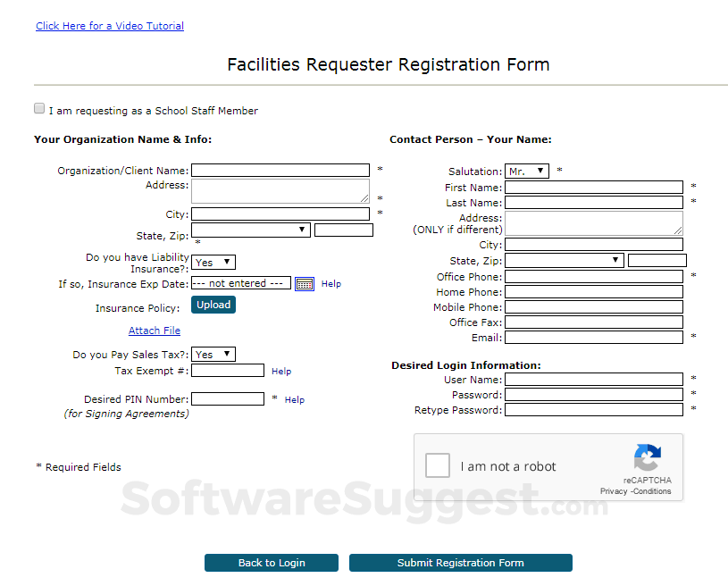Click the reCAPTCHA logo icon
The image size is (728, 586).
pos(648,457)
